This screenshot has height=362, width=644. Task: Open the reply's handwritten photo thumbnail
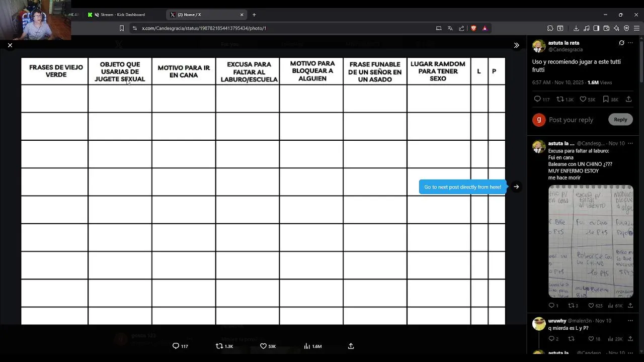[591, 241]
